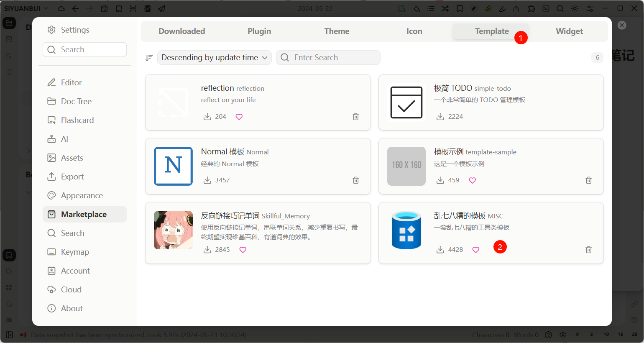Click trash icon on template-sample card
Image resolution: width=644 pixels, height=343 pixels.
coord(588,180)
